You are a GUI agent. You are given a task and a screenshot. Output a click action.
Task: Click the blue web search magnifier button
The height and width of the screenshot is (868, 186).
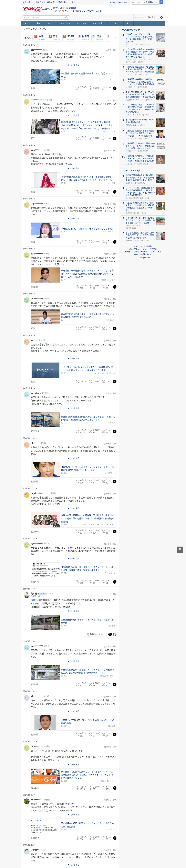[161, 2]
